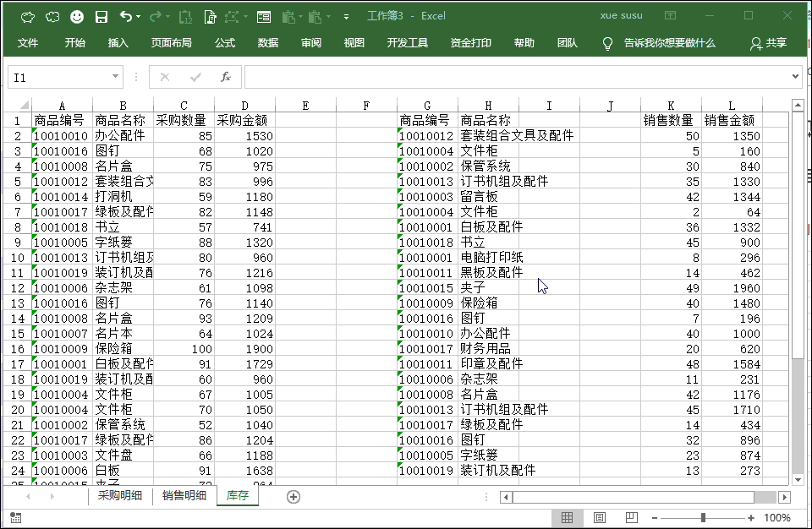Select cell with 套装组合文具及配件
This screenshot has height=529, width=812.
[x=488, y=135]
